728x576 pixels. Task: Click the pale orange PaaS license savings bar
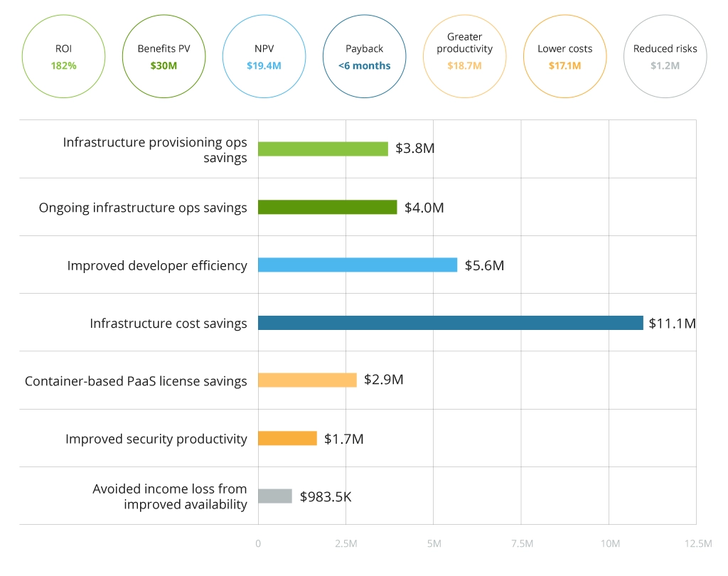tap(307, 380)
